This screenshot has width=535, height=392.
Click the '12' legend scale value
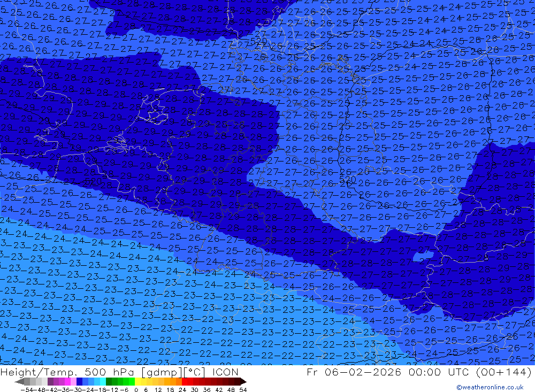(x=158, y=390)
